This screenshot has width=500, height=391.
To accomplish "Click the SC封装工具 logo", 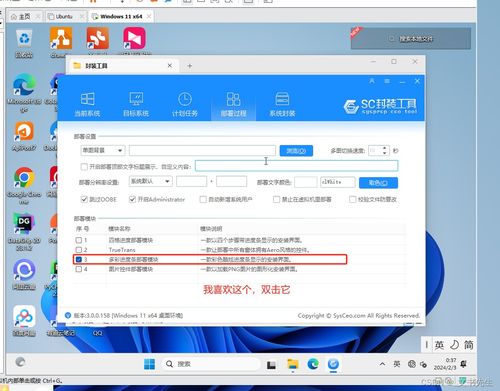I will (380, 106).
